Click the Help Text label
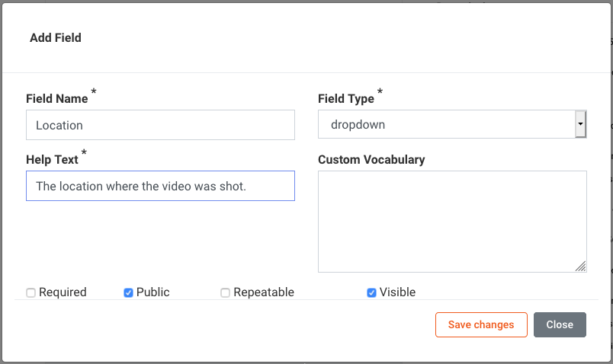This screenshot has width=613, height=364. [x=52, y=160]
